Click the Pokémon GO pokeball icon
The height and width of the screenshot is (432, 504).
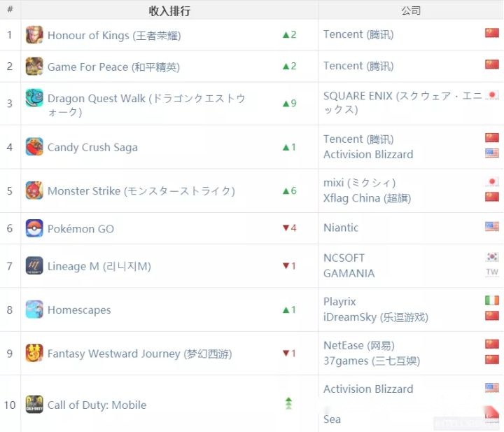point(34,228)
